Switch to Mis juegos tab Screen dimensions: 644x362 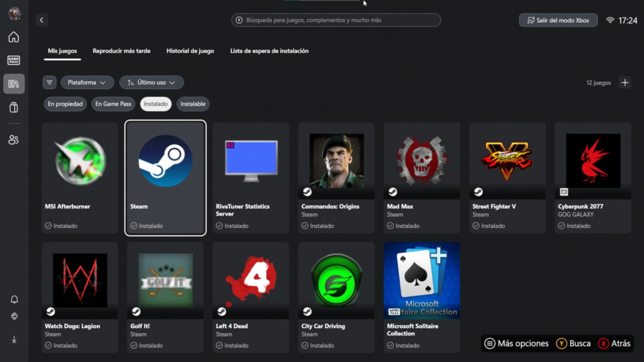click(62, 51)
